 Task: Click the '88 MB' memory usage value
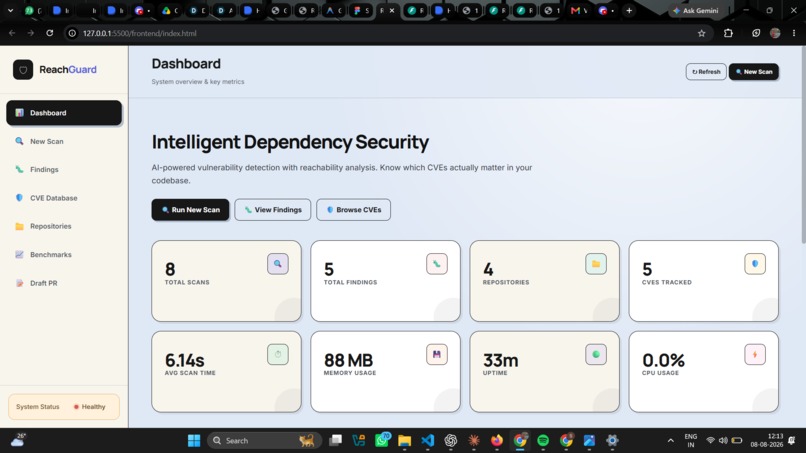348,360
